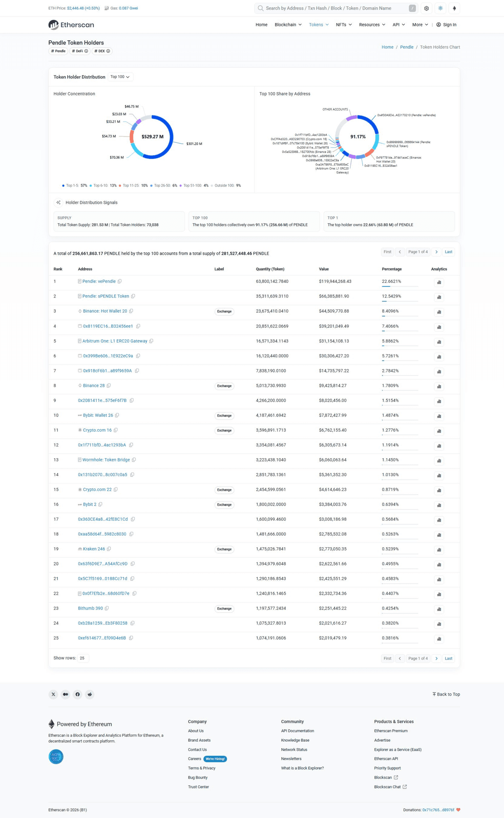This screenshot has width=504, height=818.
Task: Jump to Last page in top pagination
Action: [x=449, y=252]
